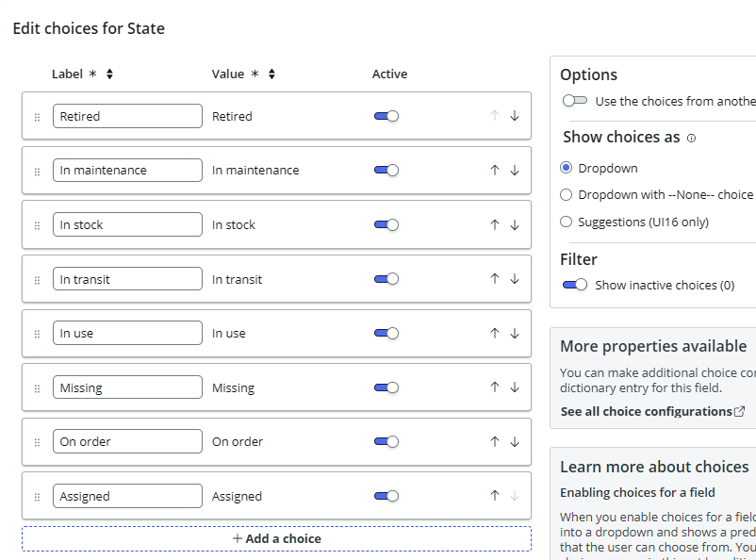Viewport: 756px width, 560px height.
Task: Sort choices by the Label column
Action: (109, 74)
